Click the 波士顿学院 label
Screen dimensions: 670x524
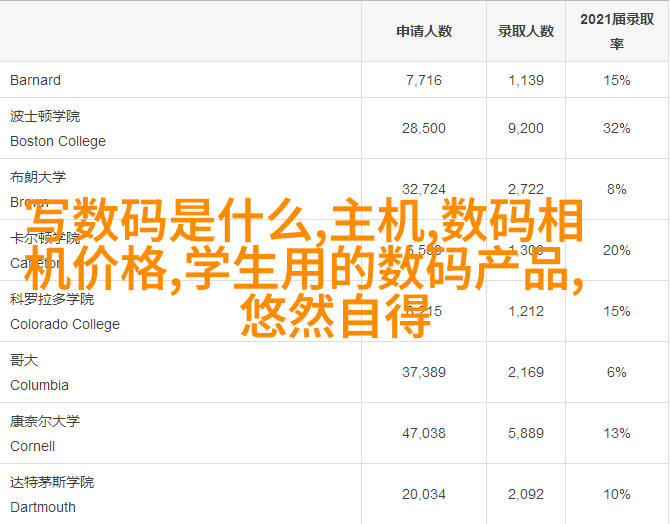point(45,116)
